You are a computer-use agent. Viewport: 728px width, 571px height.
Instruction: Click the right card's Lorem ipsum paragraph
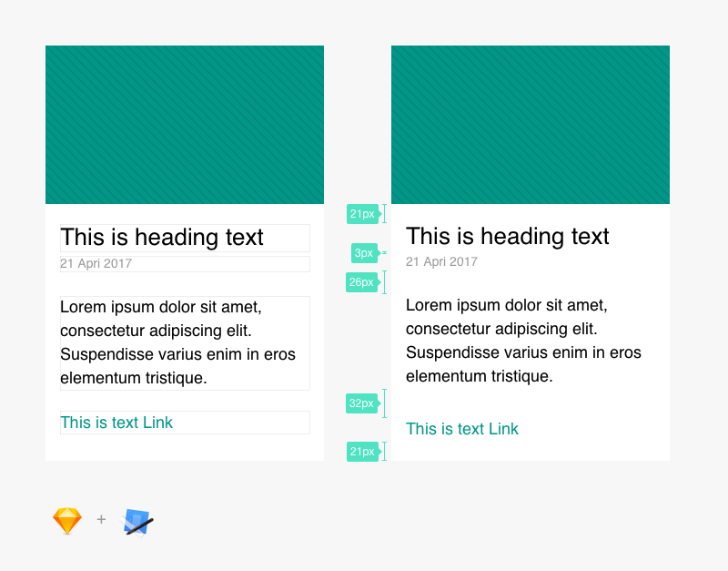tap(523, 341)
